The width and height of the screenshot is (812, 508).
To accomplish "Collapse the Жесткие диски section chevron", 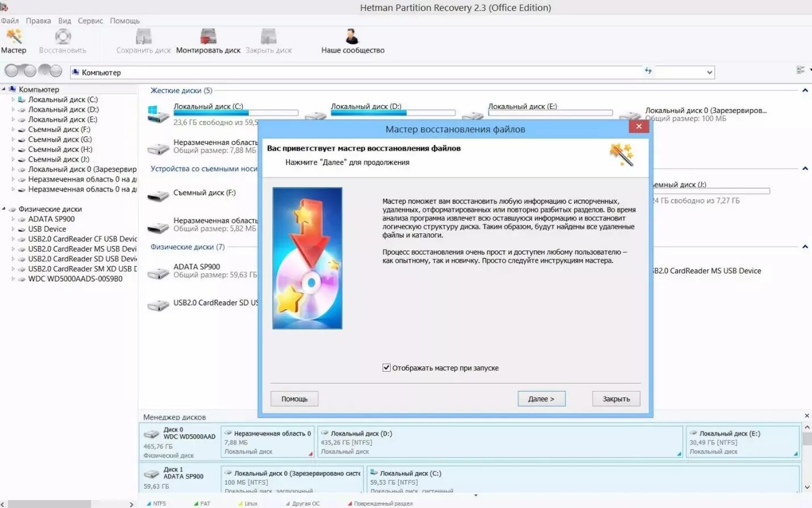I will [805, 90].
